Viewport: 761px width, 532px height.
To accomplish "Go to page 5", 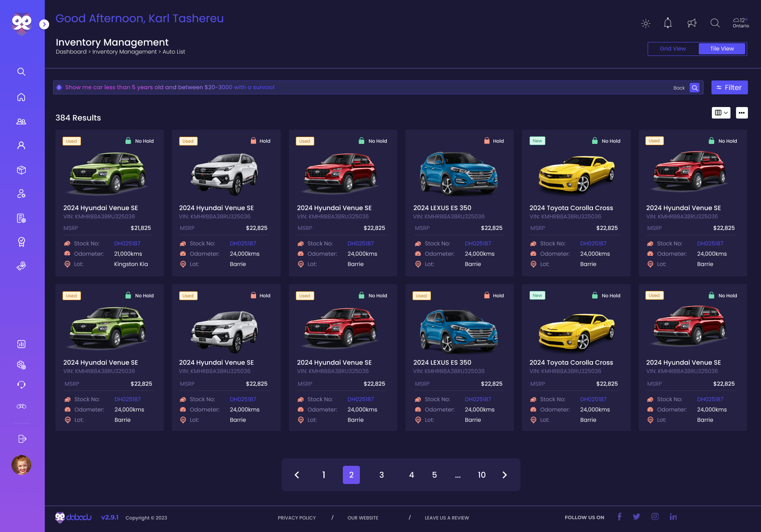I will pos(434,475).
